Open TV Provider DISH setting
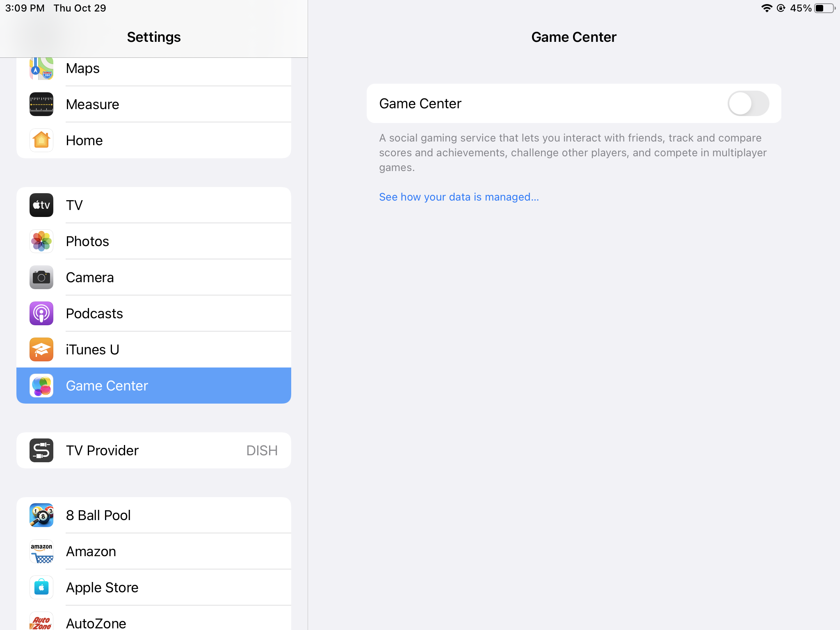This screenshot has height=630, width=840. (154, 450)
